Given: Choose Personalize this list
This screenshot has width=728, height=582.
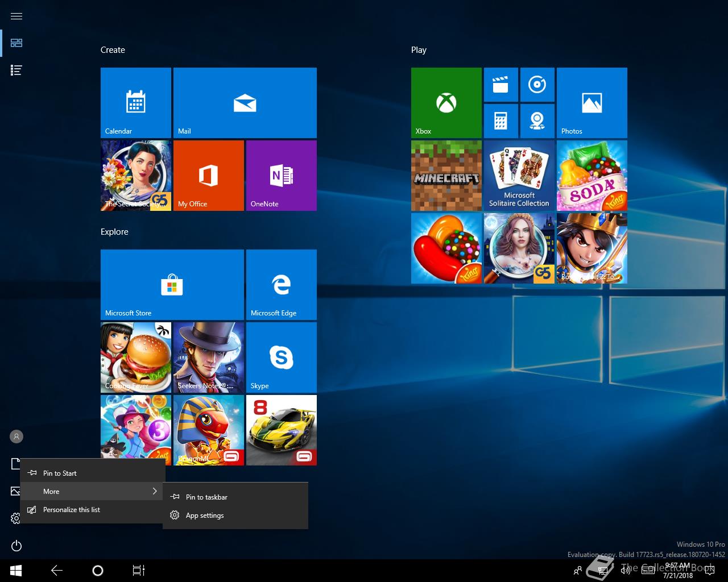Looking at the screenshot, I should (x=93, y=509).
